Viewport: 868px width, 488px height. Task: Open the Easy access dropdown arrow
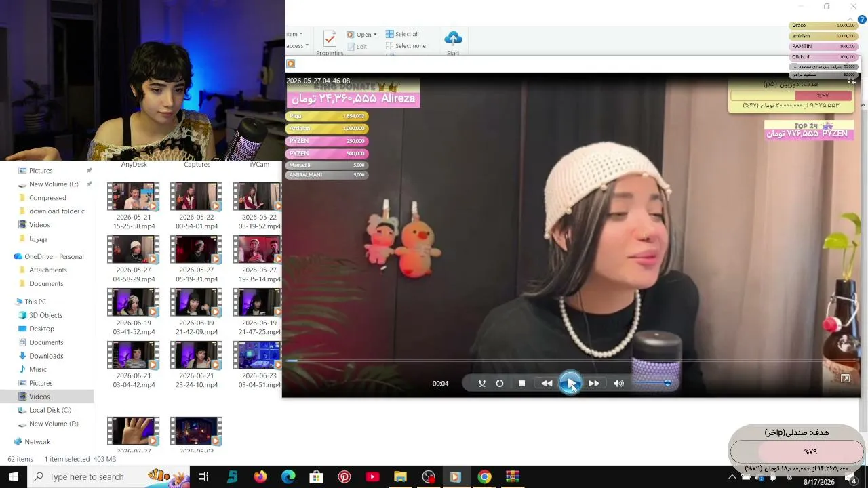[307, 46]
